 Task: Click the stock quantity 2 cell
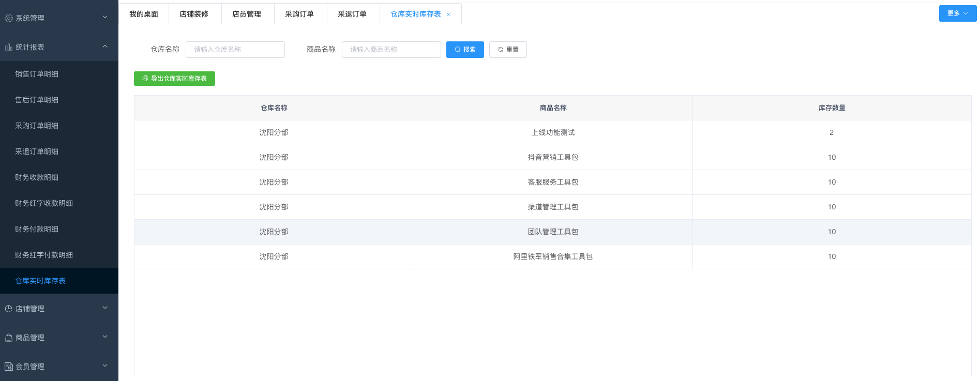point(832,133)
